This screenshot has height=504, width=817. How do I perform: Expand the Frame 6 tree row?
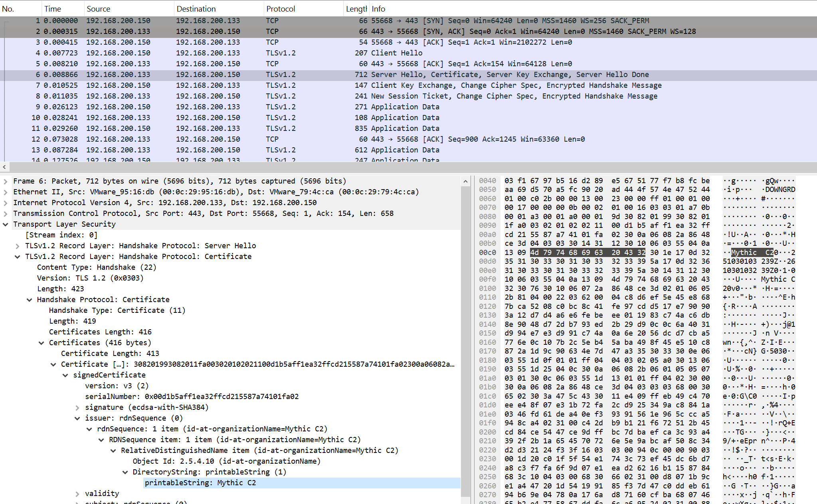tap(5, 181)
